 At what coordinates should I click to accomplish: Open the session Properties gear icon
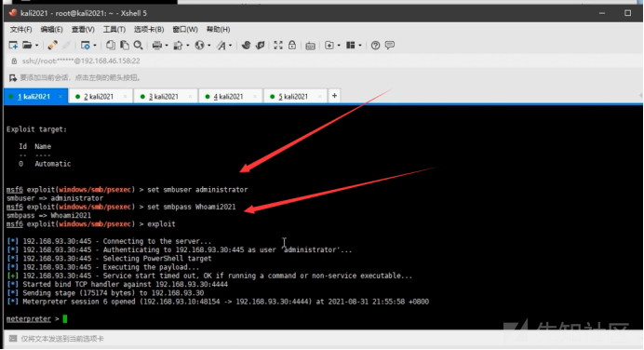pos(86,46)
